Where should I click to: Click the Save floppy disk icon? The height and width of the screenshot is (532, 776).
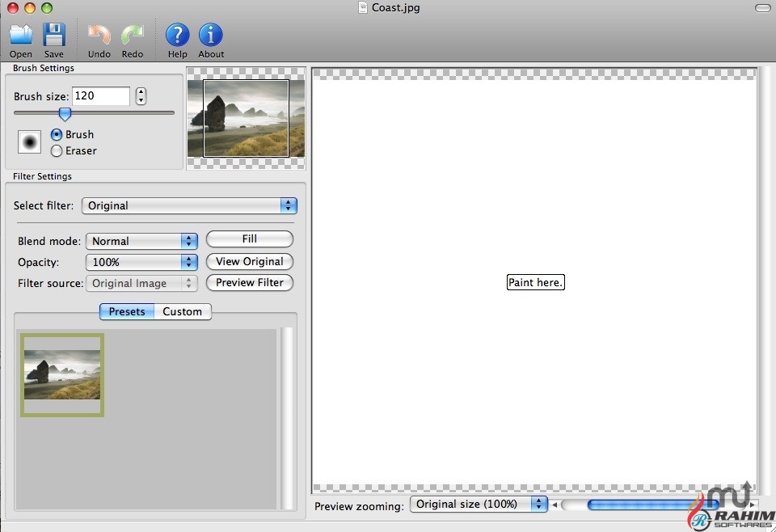point(54,36)
